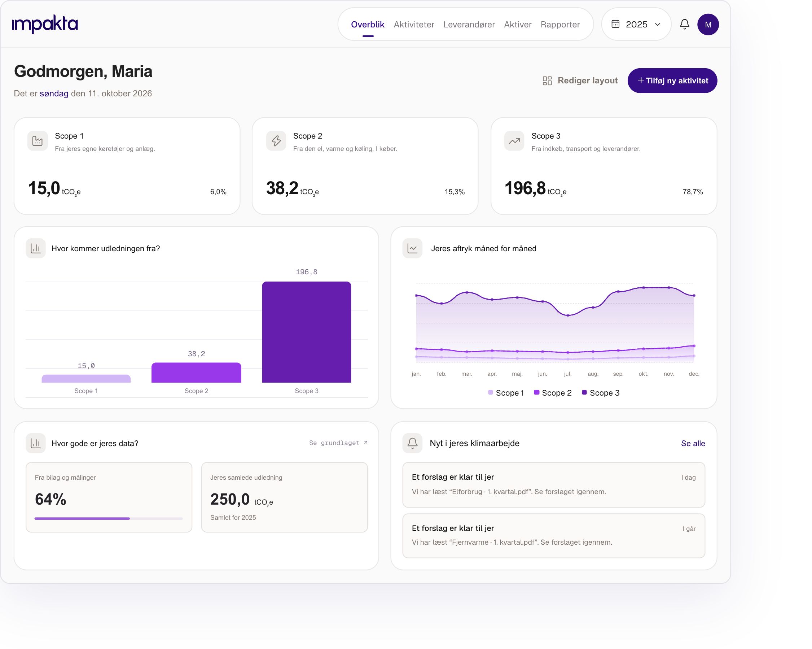Go to the Leverandører tab
Viewport: 812px width, 649px height.
point(469,25)
